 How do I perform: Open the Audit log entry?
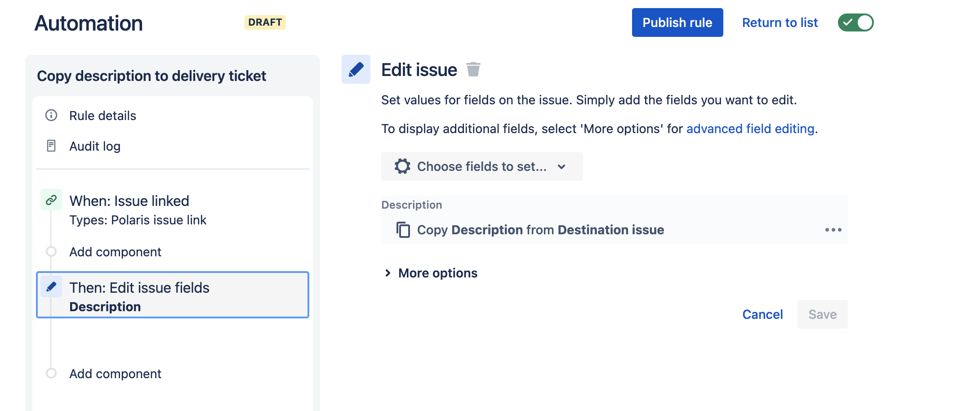click(94, 146)
